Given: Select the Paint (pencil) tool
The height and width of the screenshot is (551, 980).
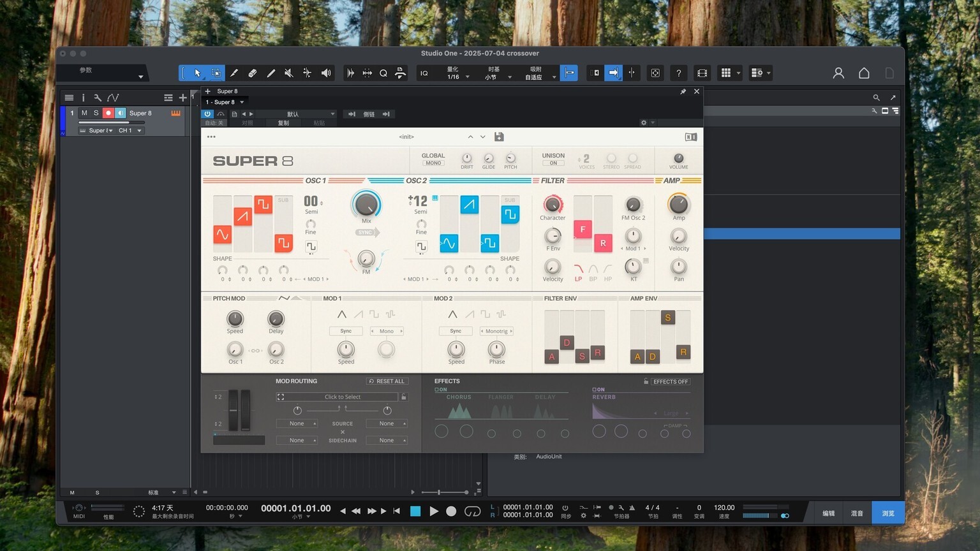Looking at the screenshot, I should pyautogui.click(x=271, y=73).
